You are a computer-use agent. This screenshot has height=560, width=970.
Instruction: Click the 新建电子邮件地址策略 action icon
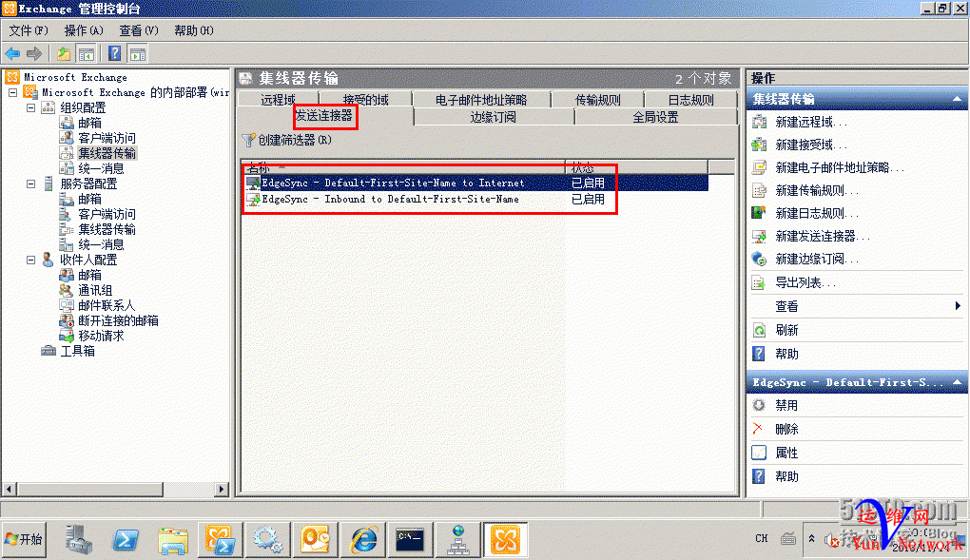coord(759,167)
